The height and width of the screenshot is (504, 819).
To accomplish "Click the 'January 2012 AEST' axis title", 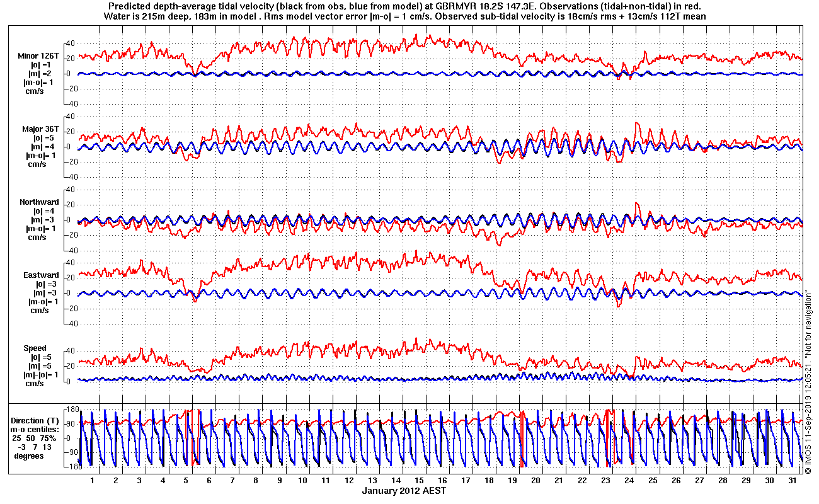I will tap(404, 491).
